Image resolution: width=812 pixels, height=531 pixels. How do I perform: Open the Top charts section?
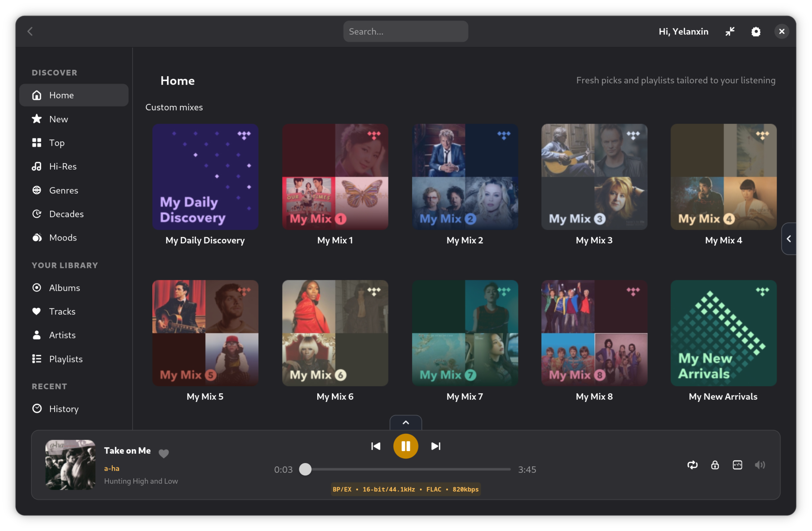74,143
